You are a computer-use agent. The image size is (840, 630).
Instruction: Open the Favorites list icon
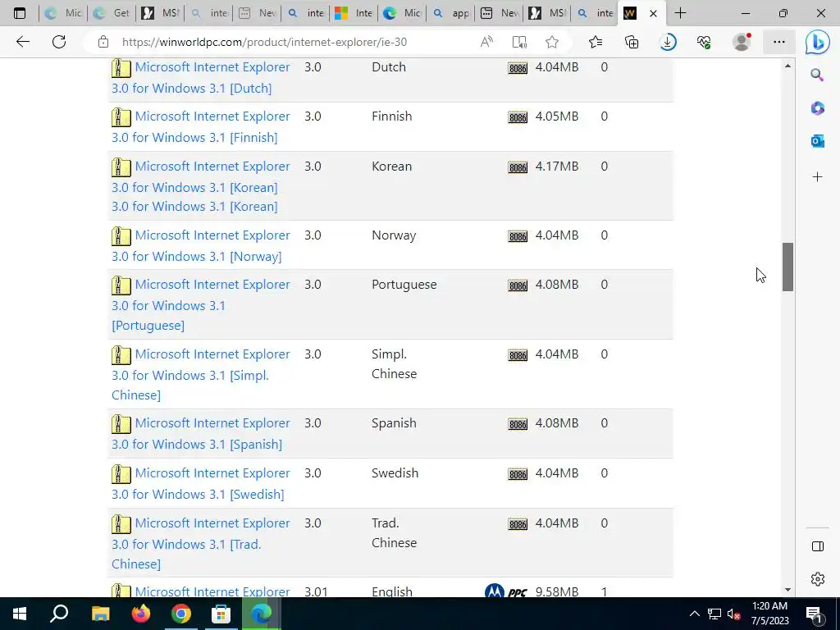596,42
